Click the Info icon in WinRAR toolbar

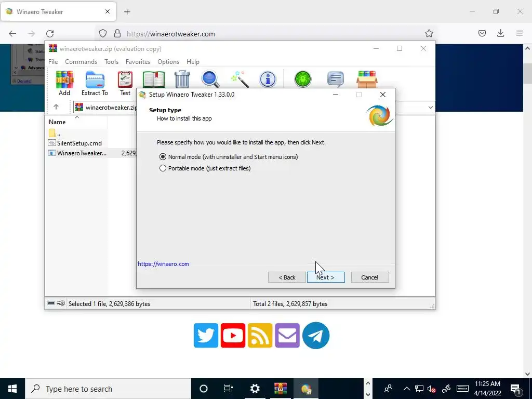(268, 79)
